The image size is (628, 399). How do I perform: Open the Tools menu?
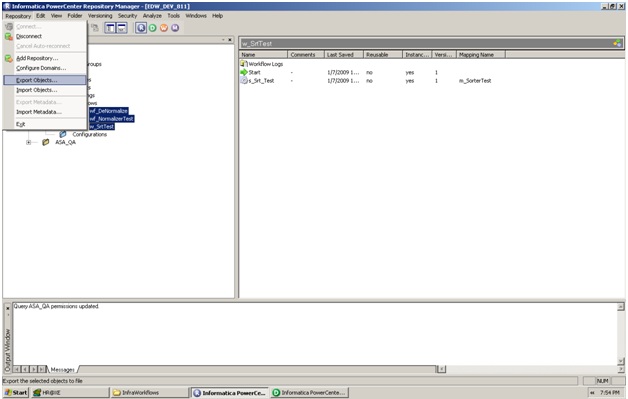coord(173,16)
